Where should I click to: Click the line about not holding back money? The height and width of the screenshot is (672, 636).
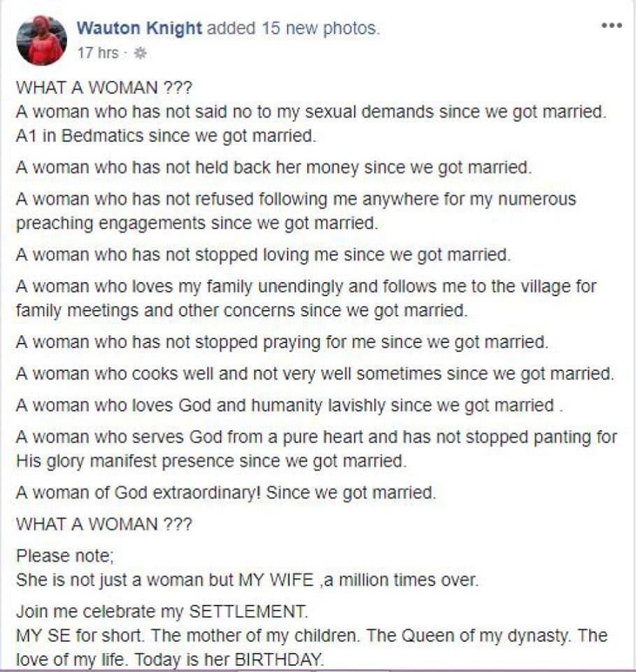[274, 168]
